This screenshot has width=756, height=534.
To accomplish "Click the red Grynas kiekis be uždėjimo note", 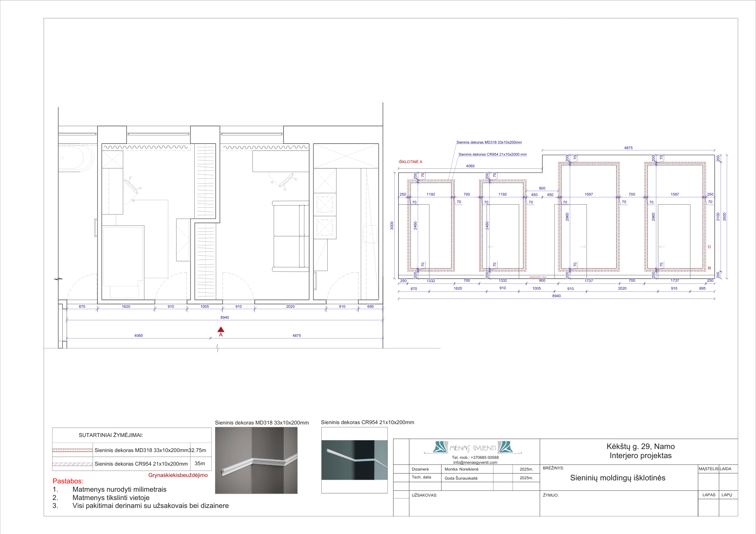I will (178, 475).
